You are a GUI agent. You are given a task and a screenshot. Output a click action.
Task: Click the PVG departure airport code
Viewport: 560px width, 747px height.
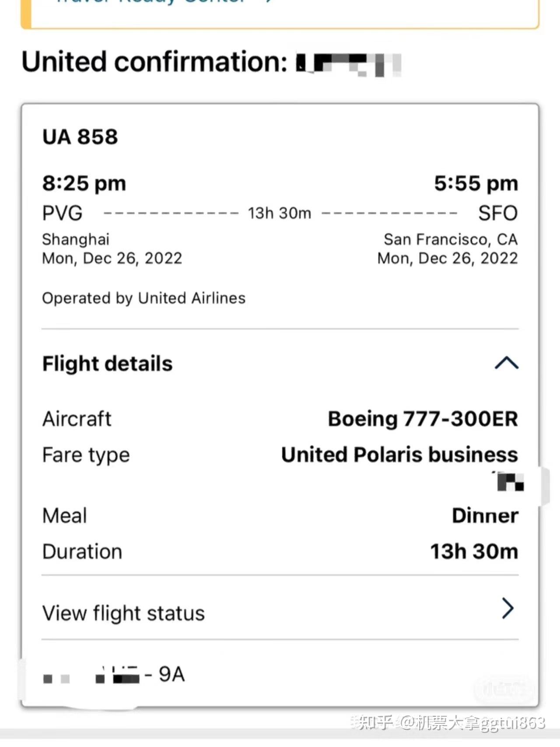(62, 214)
